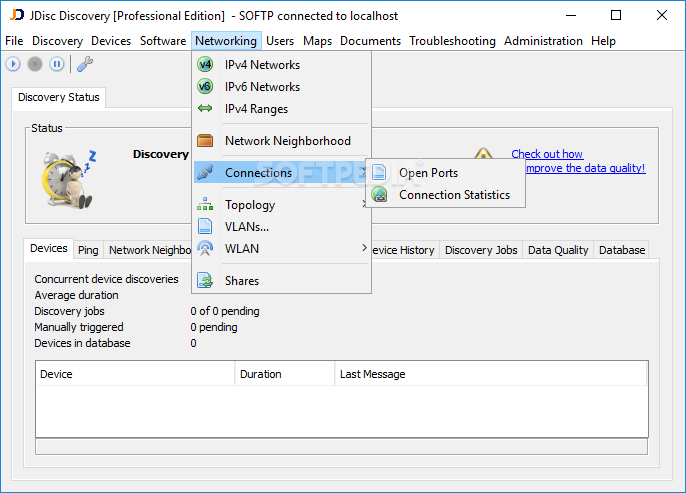Open the Administration menu
Screen dimensions: 686x493
[x=543, y=41]
